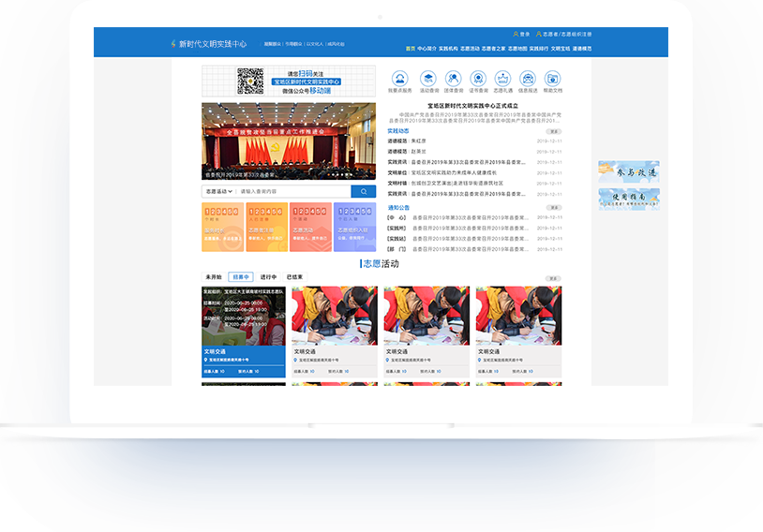763x532 pixels.
Task: Click the conference hall carousel image
Action: (x=289, y=141)
